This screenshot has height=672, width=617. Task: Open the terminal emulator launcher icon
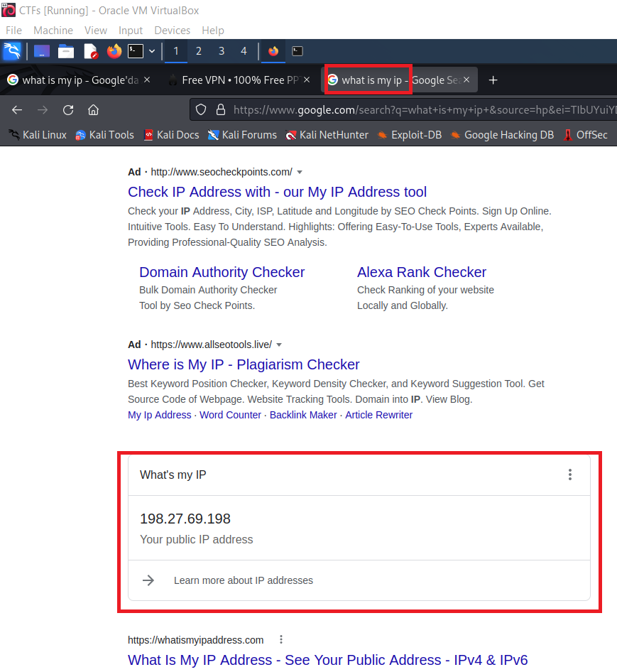pyautogui.click(x=136, y=51)
